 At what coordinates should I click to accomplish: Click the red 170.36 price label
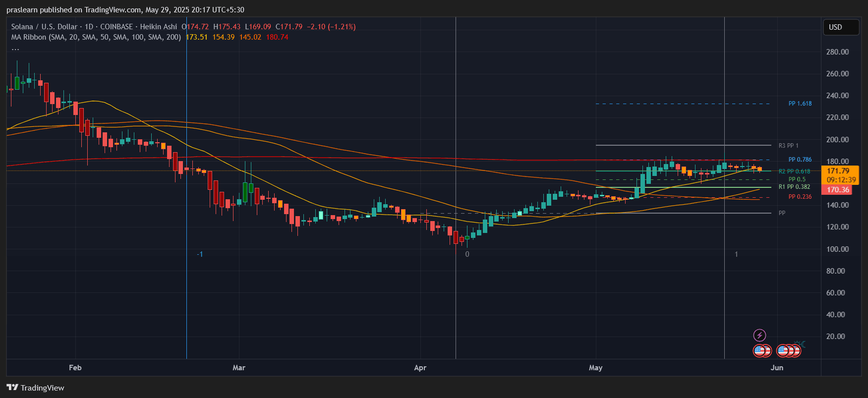[x=837, y=190]
